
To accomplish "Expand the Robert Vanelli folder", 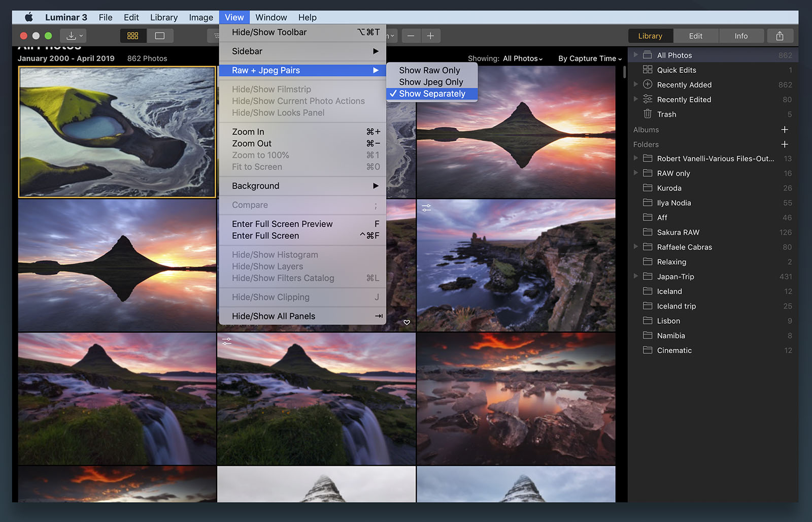I will [x=635, y=158].
